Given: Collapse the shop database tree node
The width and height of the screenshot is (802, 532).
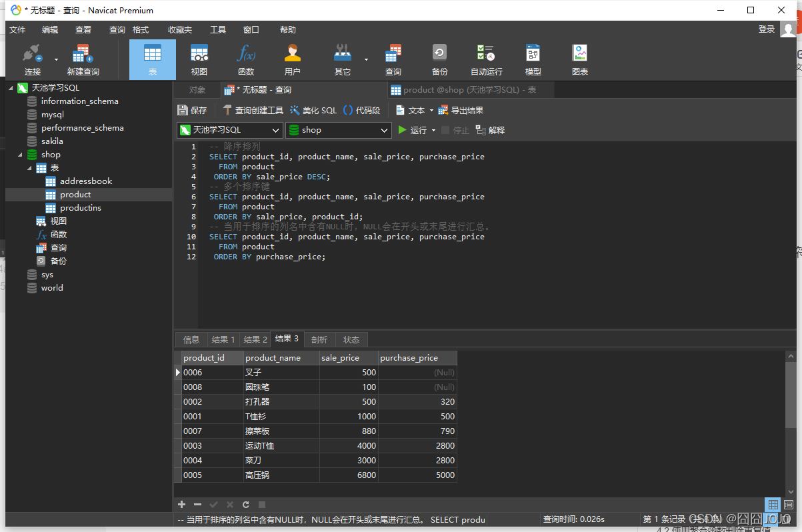Looking at the screenshot, I should click(x=21, y=155).
